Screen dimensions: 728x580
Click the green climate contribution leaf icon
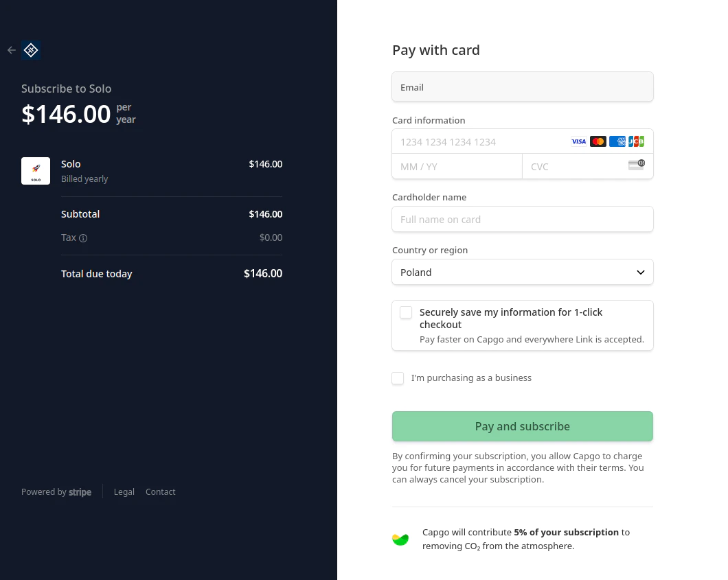pos(400,540)
